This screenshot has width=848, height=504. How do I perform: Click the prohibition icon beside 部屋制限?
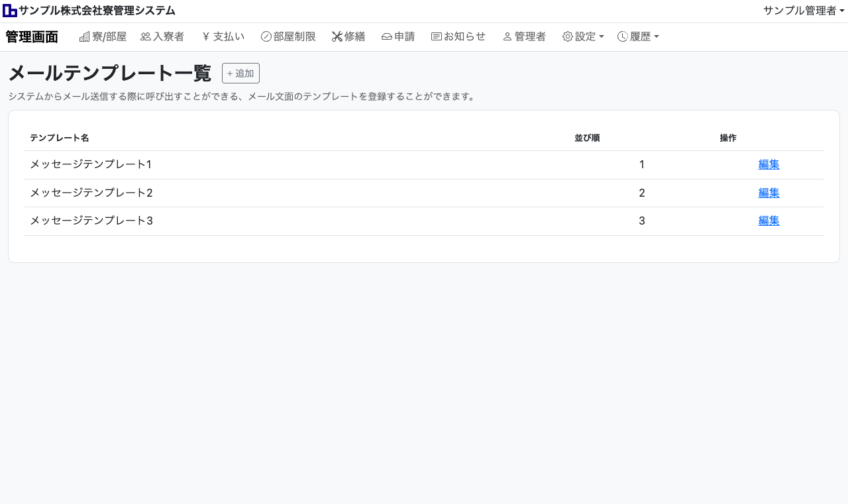(x=266, y=37)
